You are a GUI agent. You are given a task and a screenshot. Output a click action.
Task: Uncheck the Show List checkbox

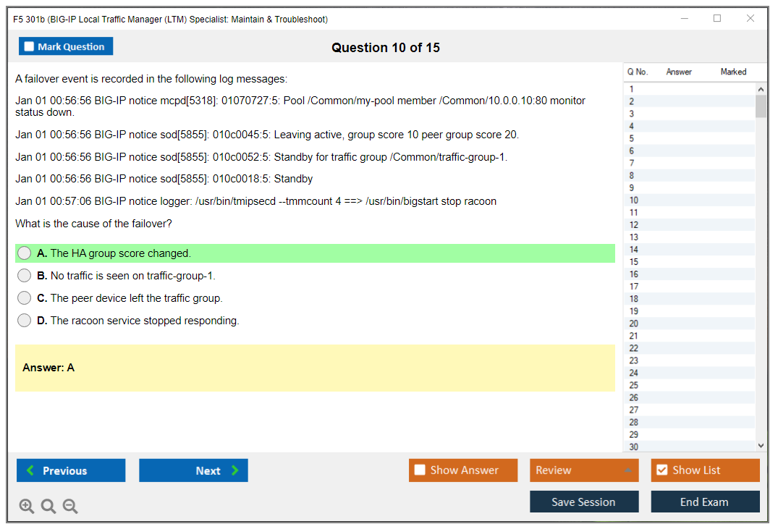pyautogui.click(x=661, y=470)
